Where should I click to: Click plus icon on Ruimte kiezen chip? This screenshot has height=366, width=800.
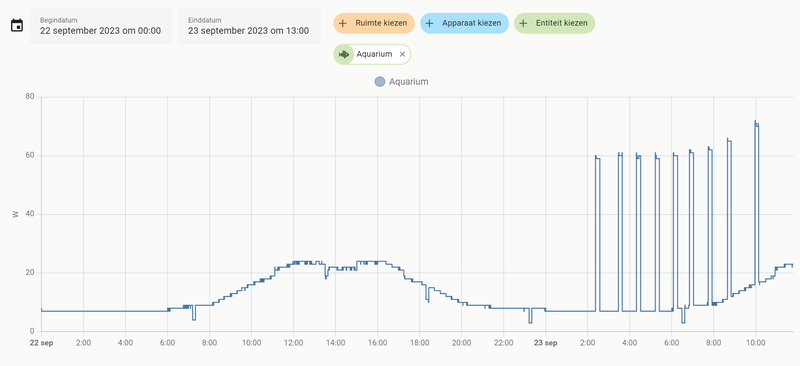click(343, 23)
